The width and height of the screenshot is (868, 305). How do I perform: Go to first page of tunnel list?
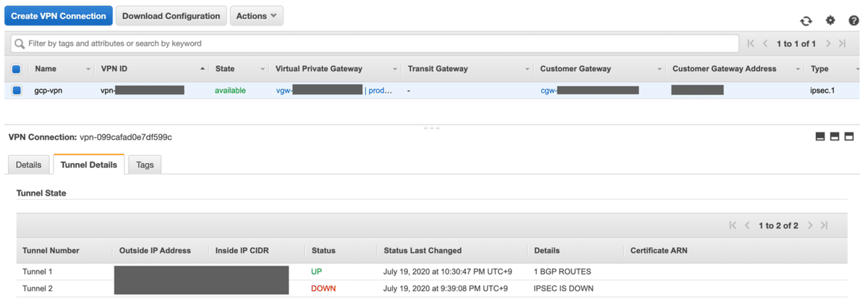733,226
